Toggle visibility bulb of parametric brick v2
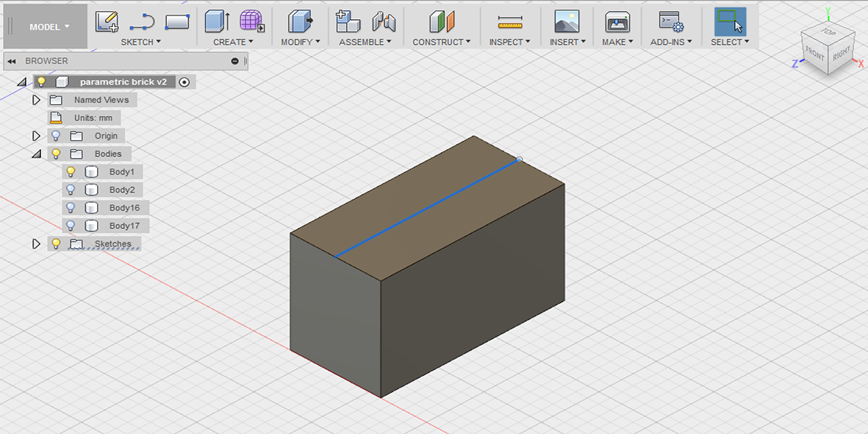868x434 pixels. coord(41,82)
